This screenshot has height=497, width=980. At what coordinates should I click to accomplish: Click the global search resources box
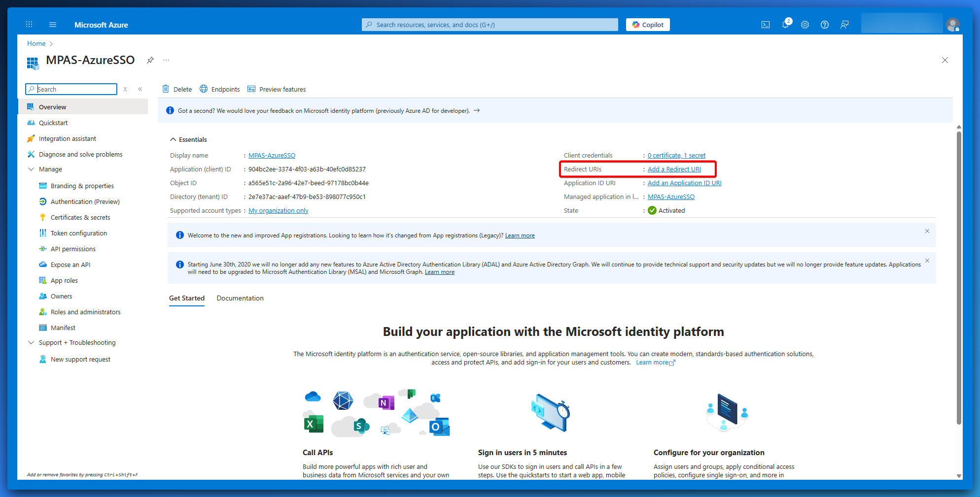[490, 25]
